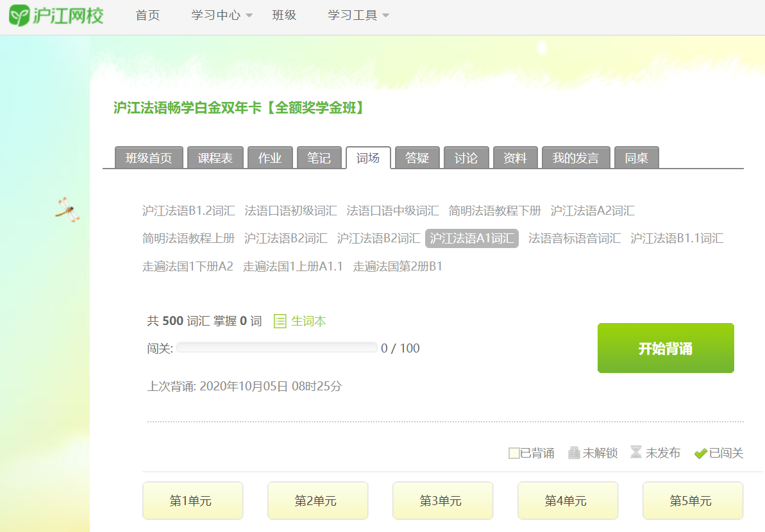Click the 生词本 notebook icon
Viewport: 765px width, 532px height.
(x=280, y=321)
